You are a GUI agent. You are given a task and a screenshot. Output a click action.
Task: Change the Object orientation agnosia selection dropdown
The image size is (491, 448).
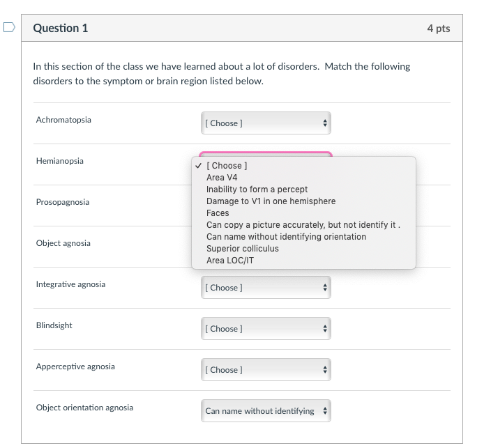point(266,411)
